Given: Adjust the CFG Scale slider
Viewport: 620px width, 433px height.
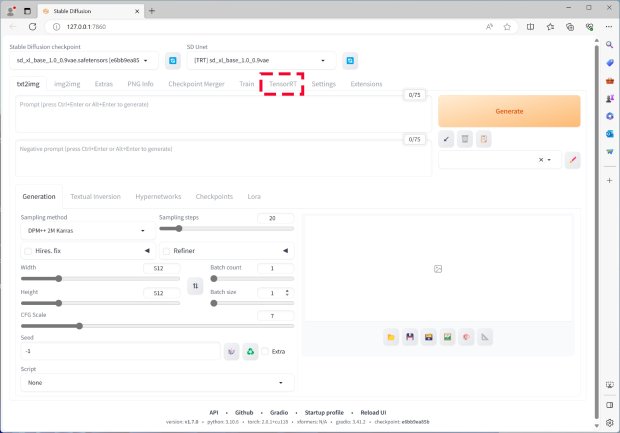Looking at the screenshot, I should tap(157, 326).
